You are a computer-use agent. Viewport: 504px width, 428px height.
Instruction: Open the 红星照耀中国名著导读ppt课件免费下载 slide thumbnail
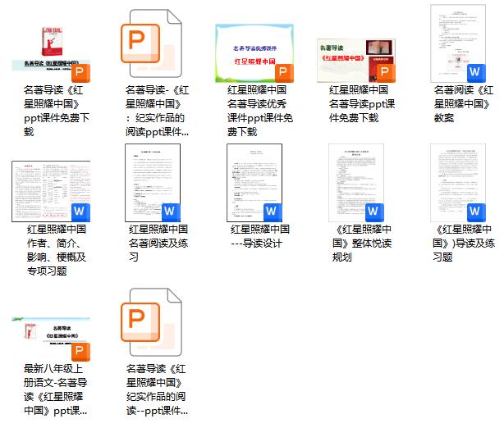point(355,59)
